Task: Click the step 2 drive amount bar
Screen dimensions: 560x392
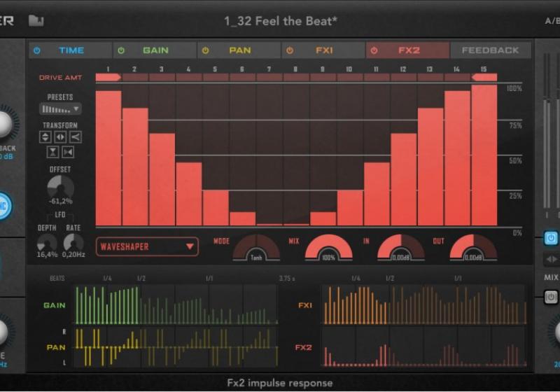Action: [x=135, y=167]
